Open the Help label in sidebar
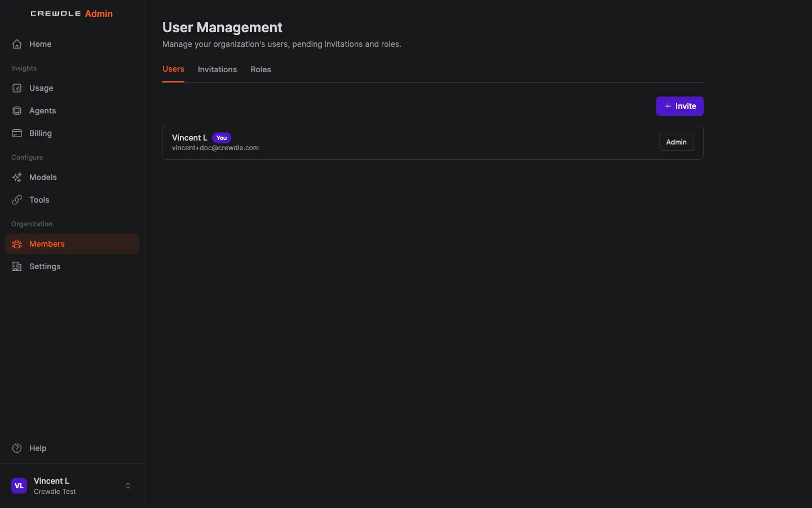The image size is (812, 508). pos(38,448)
